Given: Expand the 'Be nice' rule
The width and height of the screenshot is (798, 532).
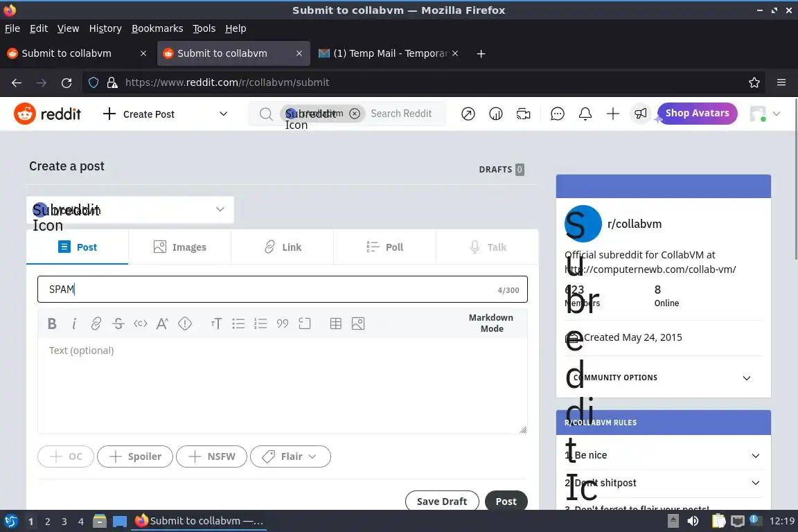Looking at the screenshot, I should pos(663,455).
